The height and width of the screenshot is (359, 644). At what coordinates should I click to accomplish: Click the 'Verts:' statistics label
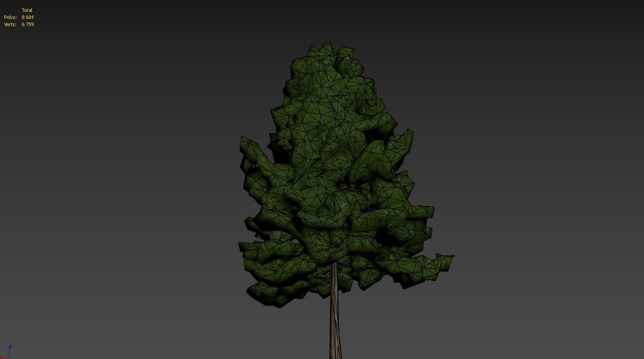tap(10, 24)
